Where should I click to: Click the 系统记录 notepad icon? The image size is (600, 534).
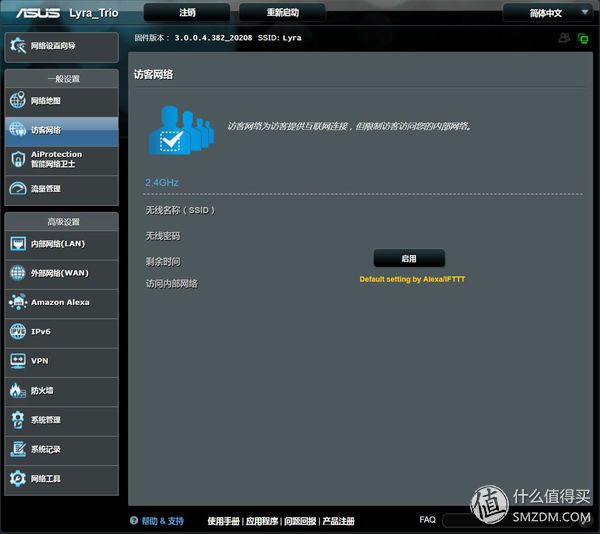click(18, 449)
